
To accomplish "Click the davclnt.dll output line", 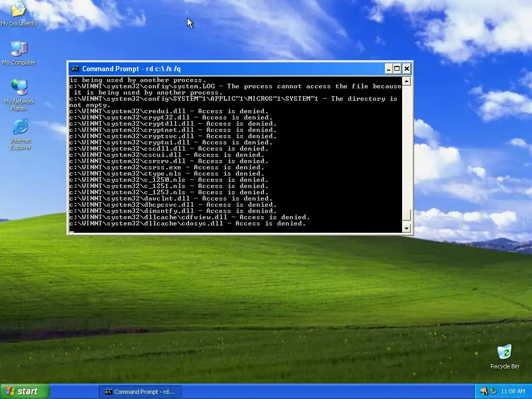I will click(170, 198).
